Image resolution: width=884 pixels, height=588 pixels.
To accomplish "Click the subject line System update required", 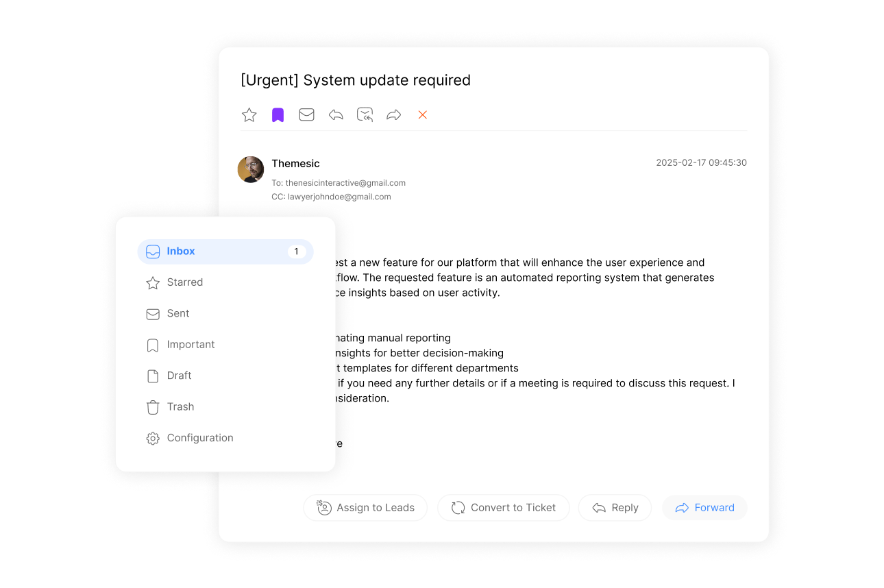I will (356, 80).
